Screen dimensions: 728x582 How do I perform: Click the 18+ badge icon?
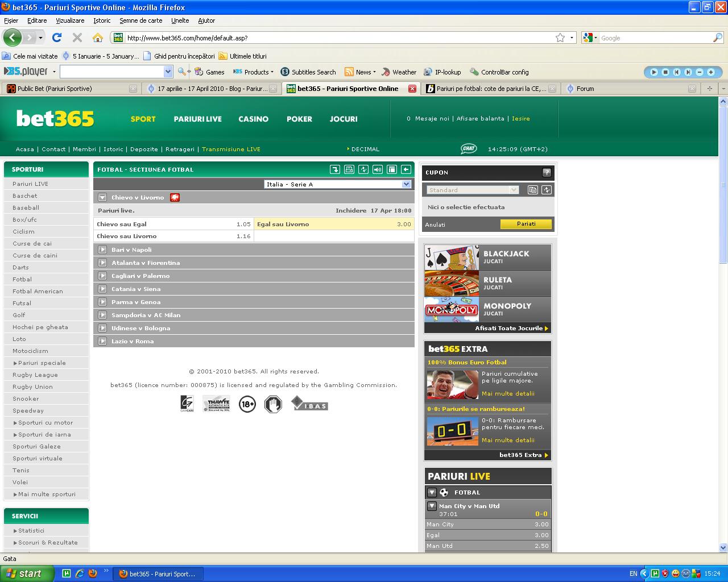[x=247, y=405]
